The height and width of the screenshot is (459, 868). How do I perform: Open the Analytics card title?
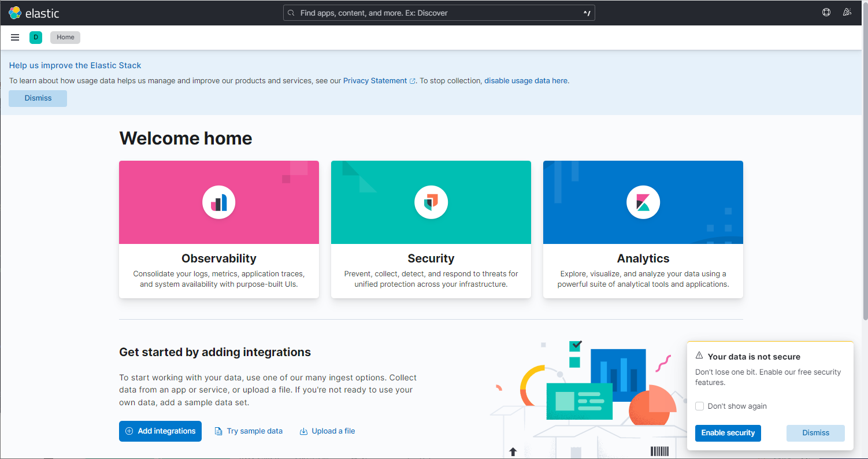click(643, 258)
